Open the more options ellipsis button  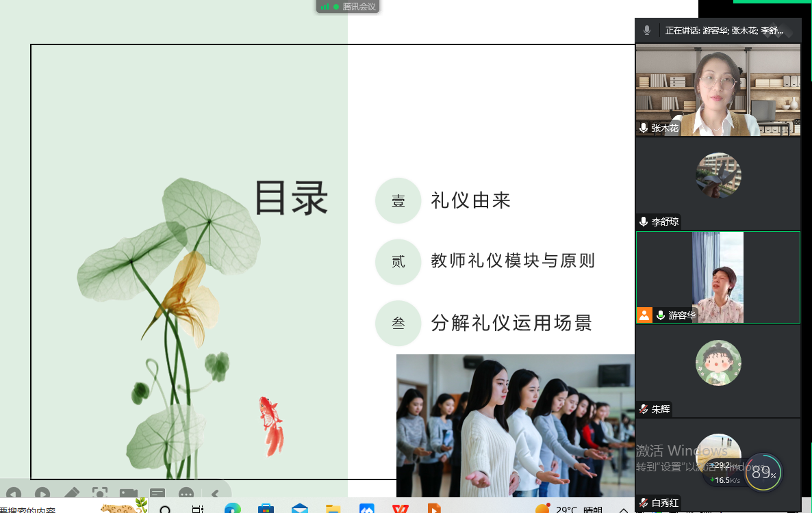click(x=186, y=494)
